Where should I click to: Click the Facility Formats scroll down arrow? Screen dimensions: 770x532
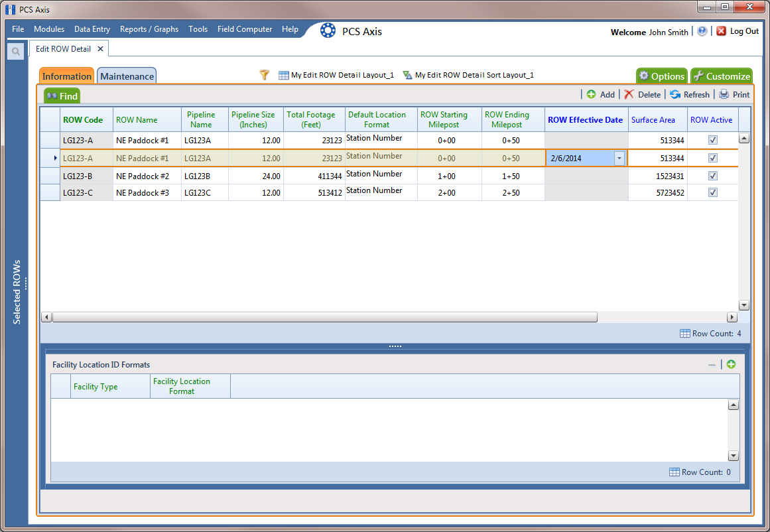pyautogui.click(x=733, y=456)
